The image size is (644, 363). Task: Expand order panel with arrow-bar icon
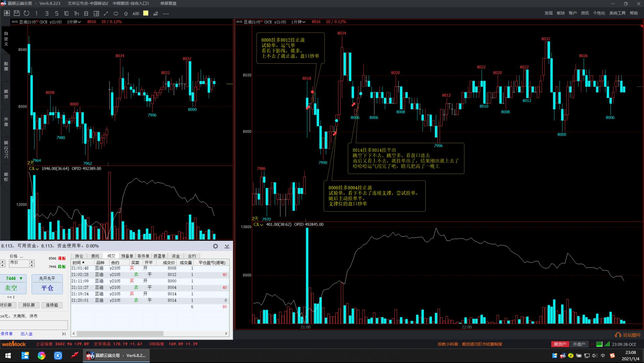pos(64,334)
